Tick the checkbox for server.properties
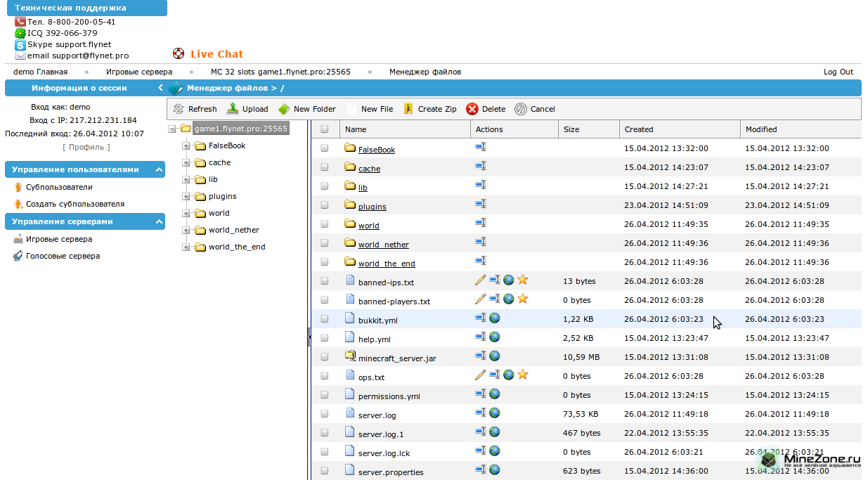 (325, 471)
